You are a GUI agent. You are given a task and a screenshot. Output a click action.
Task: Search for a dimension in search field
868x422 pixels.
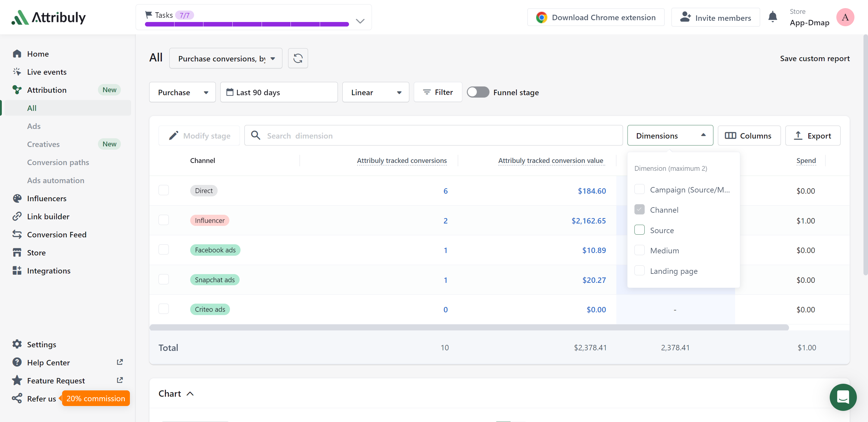pyautogui.click(x=433, y=136)
